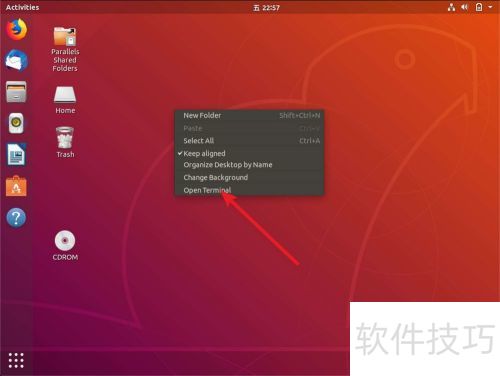Launch Firefox from the dock
The width and height of the screenshot is (500, 376).
tap(16, 29)
